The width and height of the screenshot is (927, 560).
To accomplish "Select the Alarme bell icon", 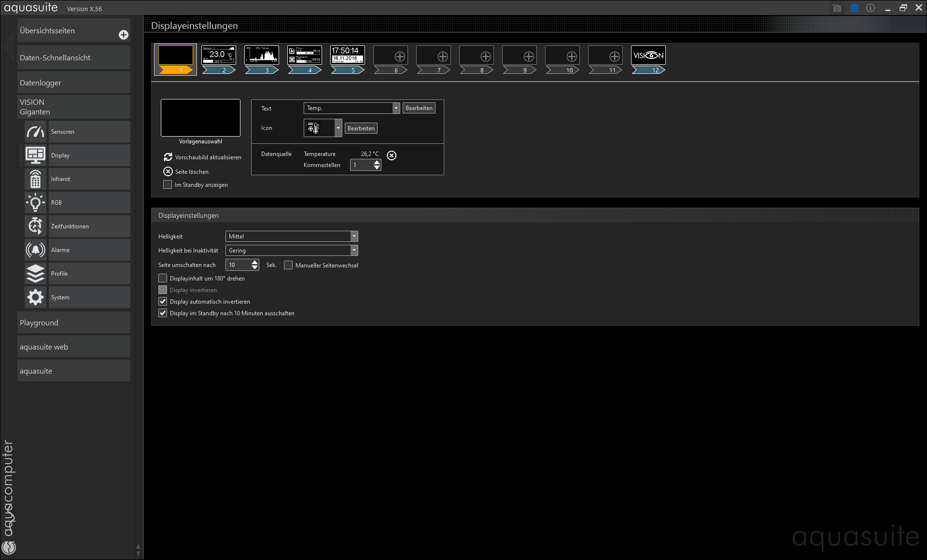I will tap(35, 250).
